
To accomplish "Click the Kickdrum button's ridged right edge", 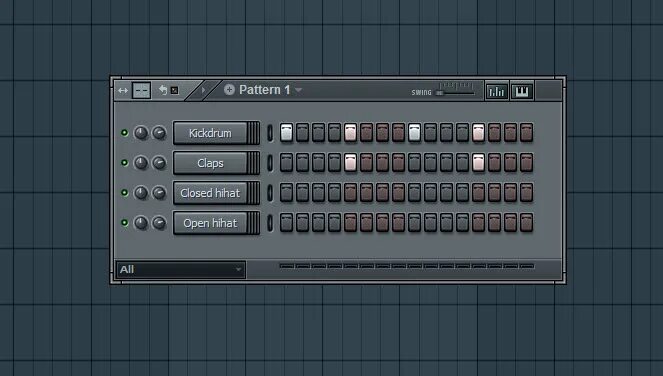I will point(254,133).
